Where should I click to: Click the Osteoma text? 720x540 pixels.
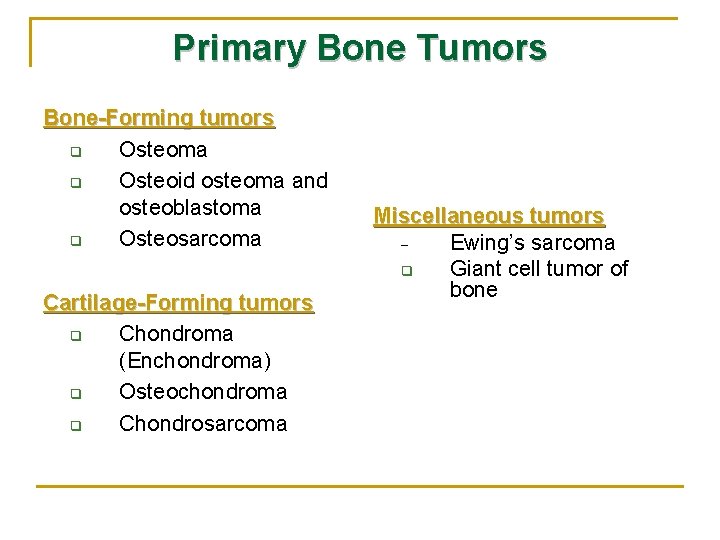click(163, 150)
